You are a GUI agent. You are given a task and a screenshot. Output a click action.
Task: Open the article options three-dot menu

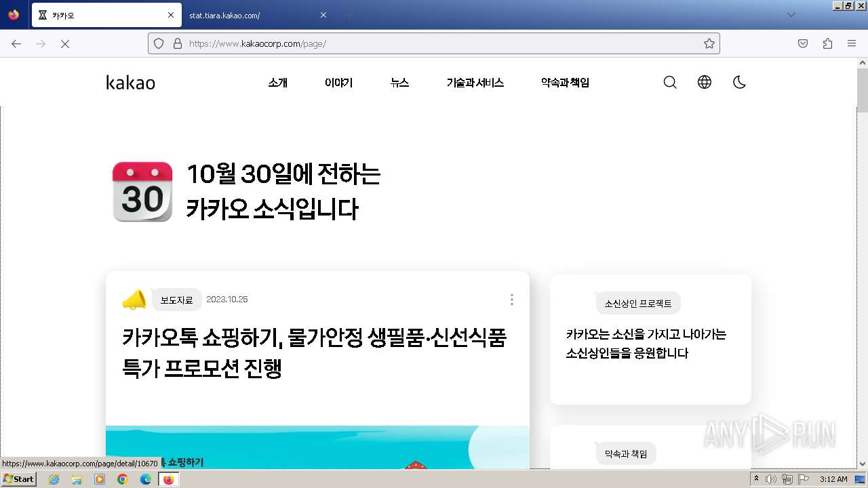(511, 300)
